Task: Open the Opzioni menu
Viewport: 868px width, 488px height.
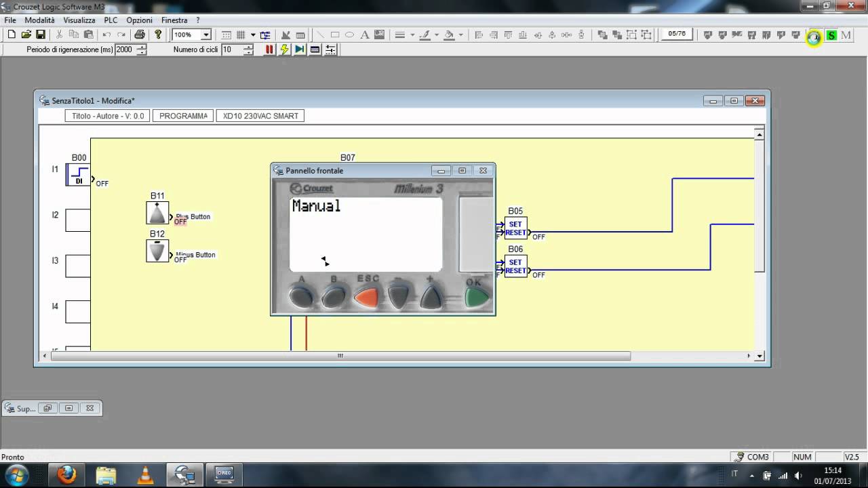Action: (140, 20)
